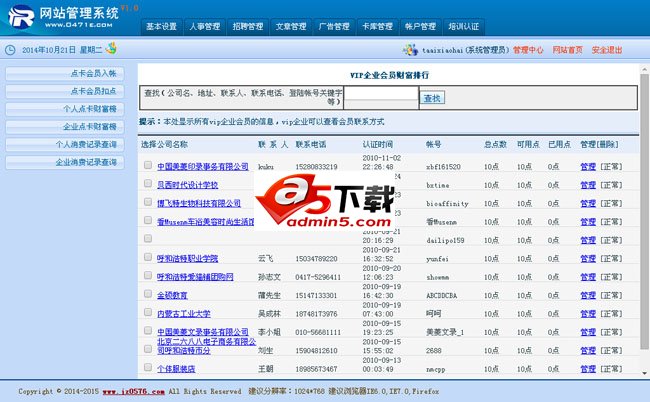Image resolution: width=650 pixels, height=402 pixels.
Task: Click the waving hand icon after the date
Action: (x=111, y=48)
